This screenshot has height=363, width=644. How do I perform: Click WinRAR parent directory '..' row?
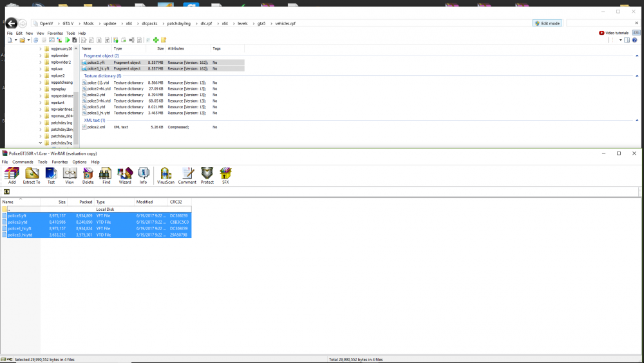pyautogui.click(x=96, y=210)
